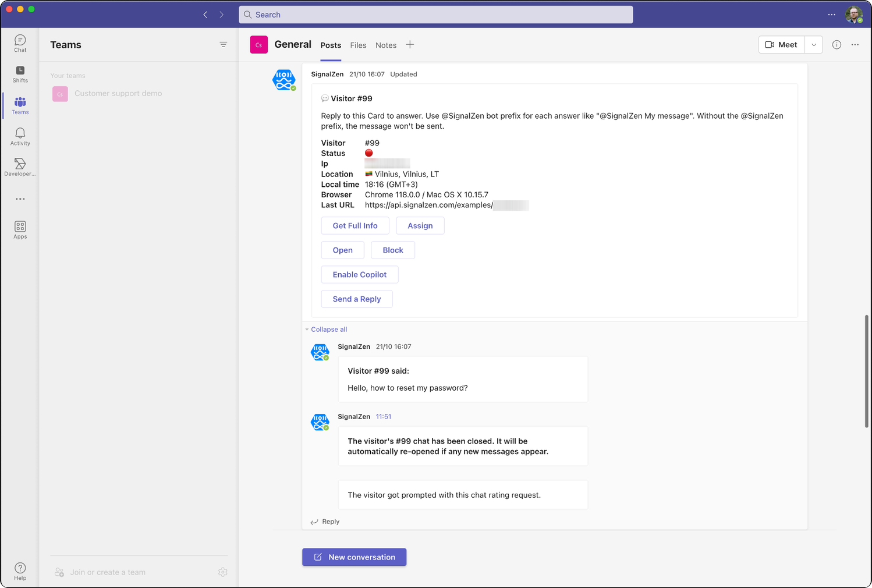Go forward with the right arrow
872x588 pixels.
pos(222,15)
